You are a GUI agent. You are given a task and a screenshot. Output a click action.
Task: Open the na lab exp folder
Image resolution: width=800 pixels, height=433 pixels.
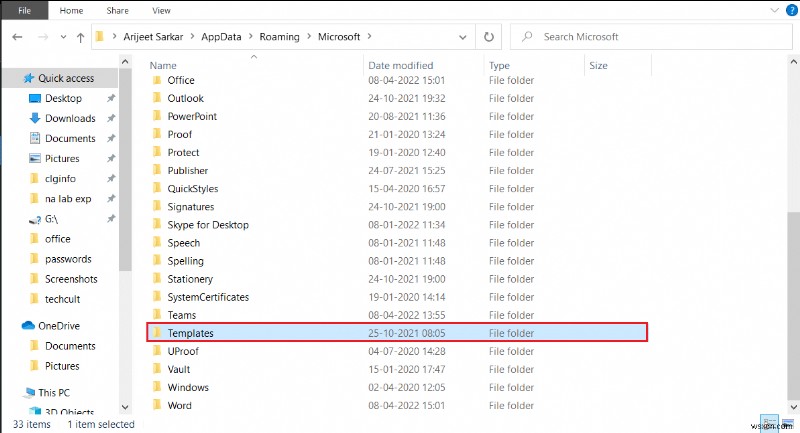[x=68, y=199]
